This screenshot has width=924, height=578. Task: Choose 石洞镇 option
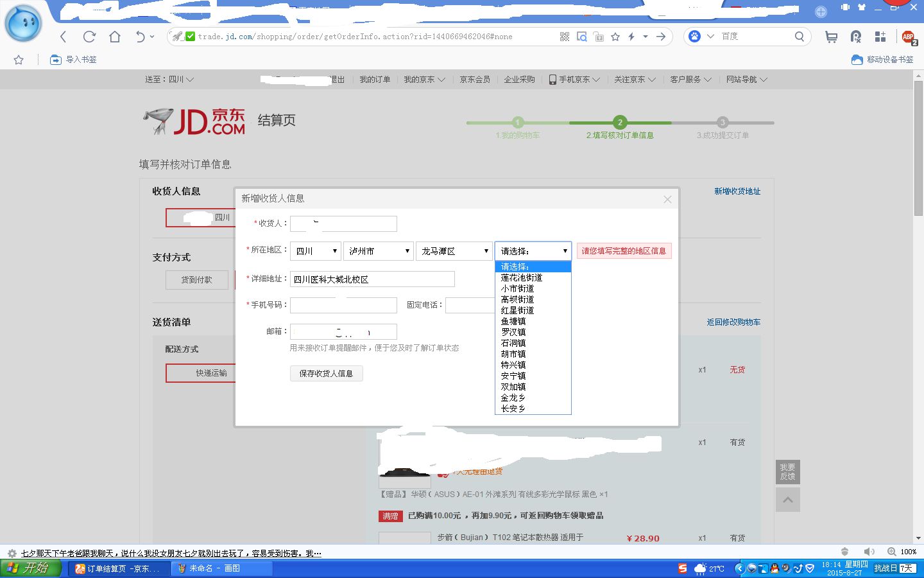(533, 343)
